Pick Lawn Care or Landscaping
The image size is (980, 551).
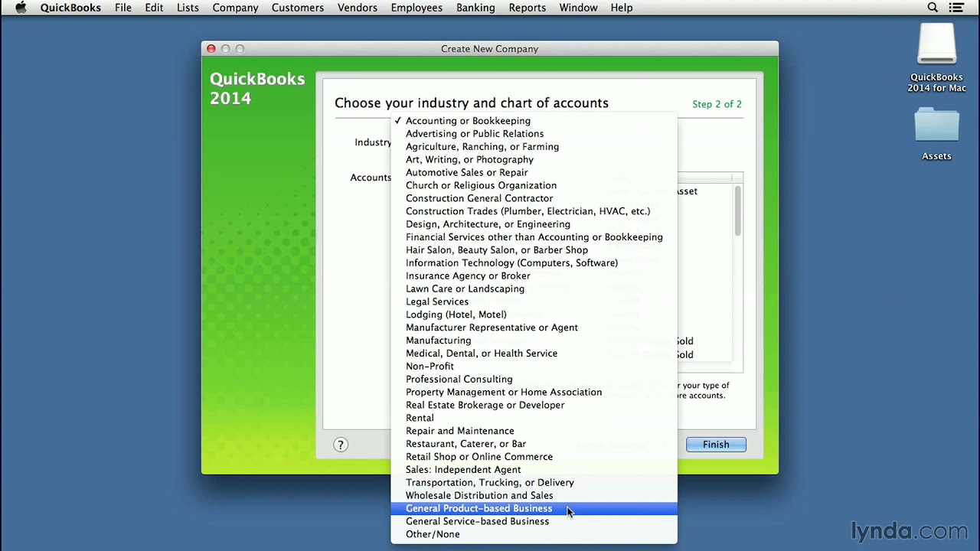coord(534,289)
